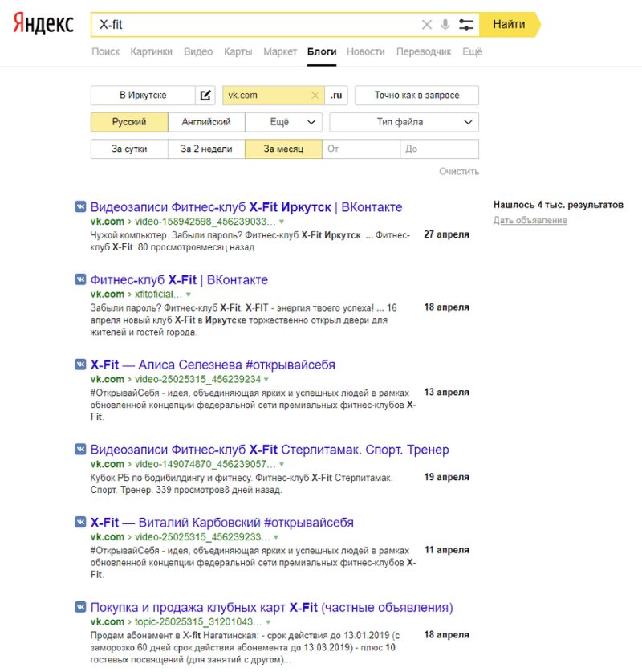Open the Дать объявление link

pyautogui.click(x=530, y=220)
